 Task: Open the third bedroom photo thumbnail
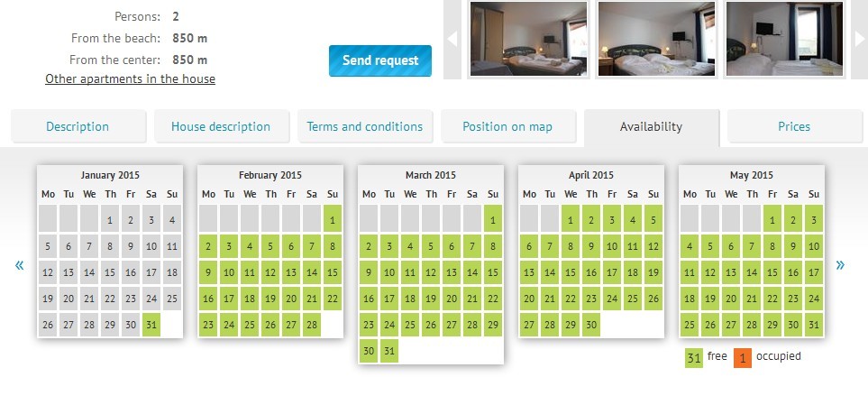(784, 39)
